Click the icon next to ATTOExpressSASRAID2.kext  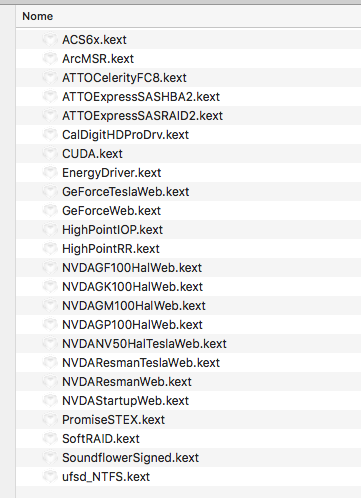pos(50,115)
